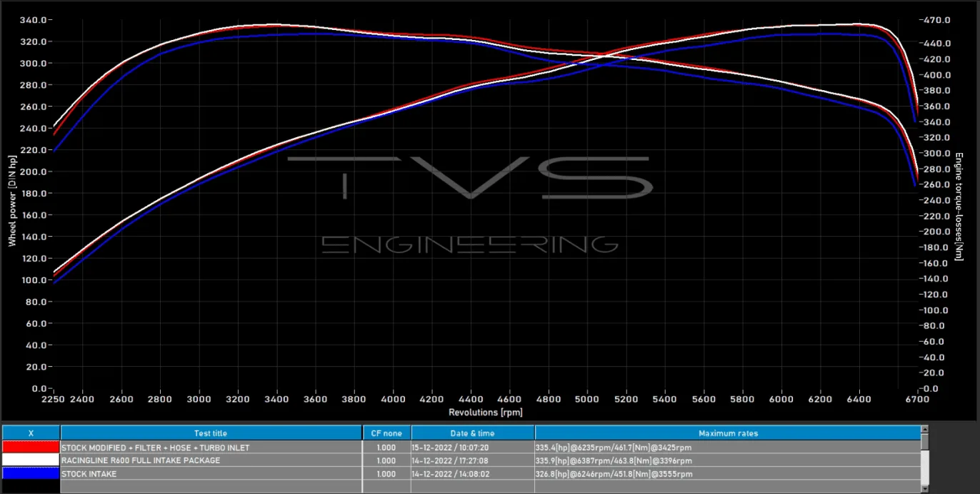The image size is (980, 494).
Task: Click the 2250 rpm tick label
Action: point(54,399)
